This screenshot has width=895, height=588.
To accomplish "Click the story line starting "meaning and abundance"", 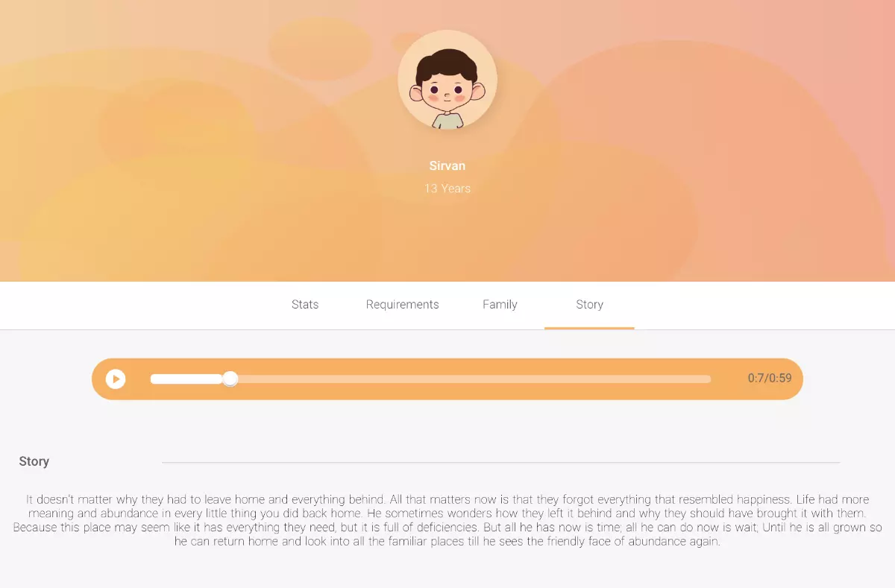I will click(447, 513).
